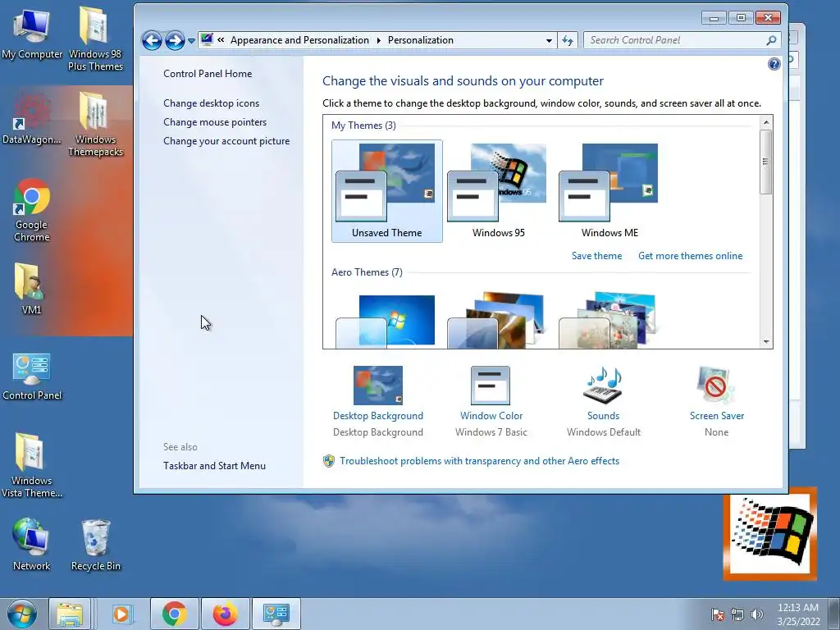The height and width of the screenshot is (630, 840).
Task: Click Get more themes online
Action: click(x=690, y=256)
